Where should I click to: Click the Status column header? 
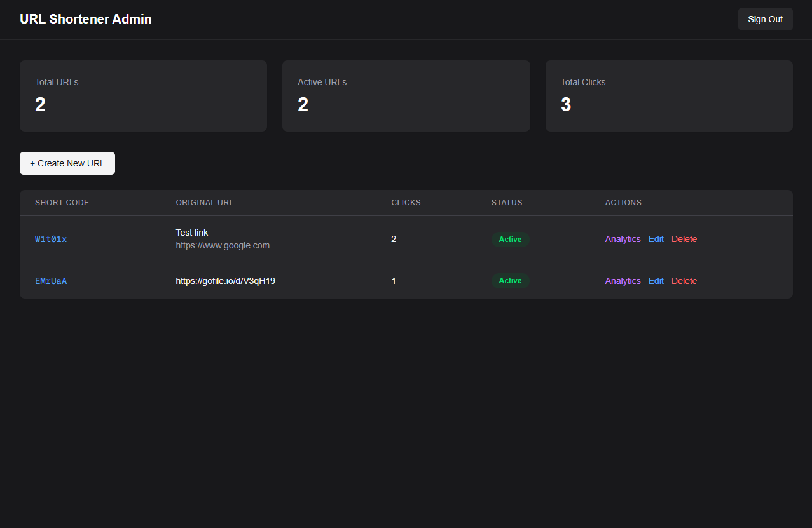click(x=507, y=203)
